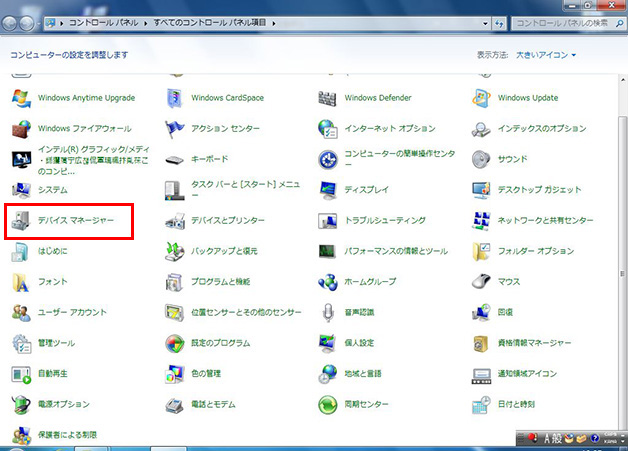628x451 pixels.
Task: Open 同期センター
Action: point(354,405)
